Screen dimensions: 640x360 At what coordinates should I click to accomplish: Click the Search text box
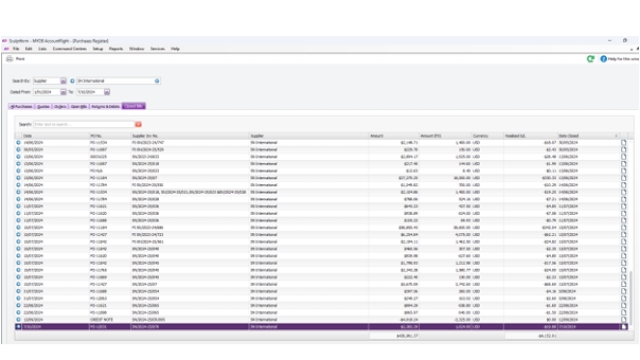coord(84,124)
